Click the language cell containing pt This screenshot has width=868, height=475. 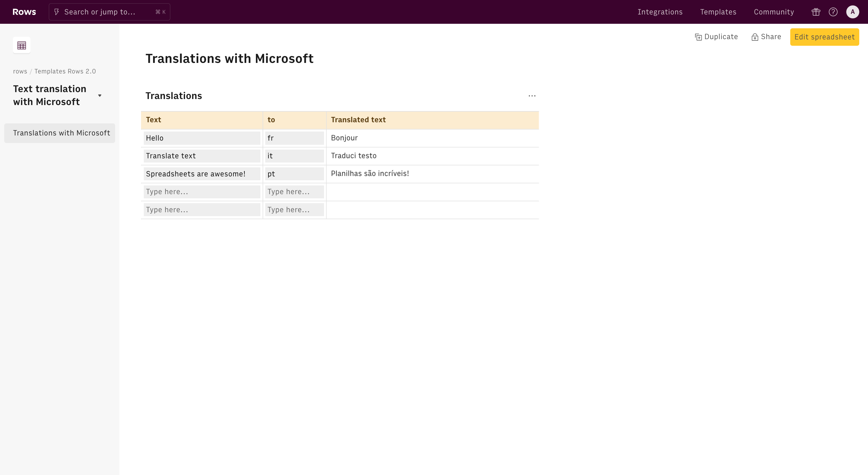point(294,174)
